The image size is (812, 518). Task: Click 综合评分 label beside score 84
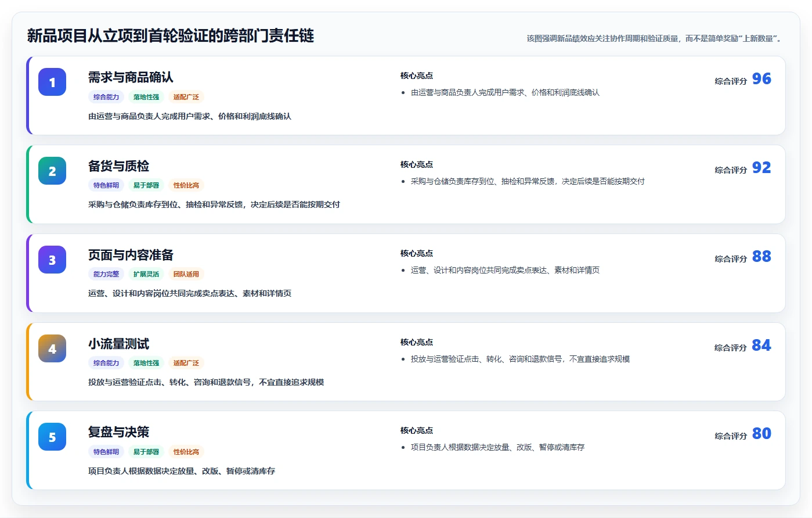(x=731, y=348)
